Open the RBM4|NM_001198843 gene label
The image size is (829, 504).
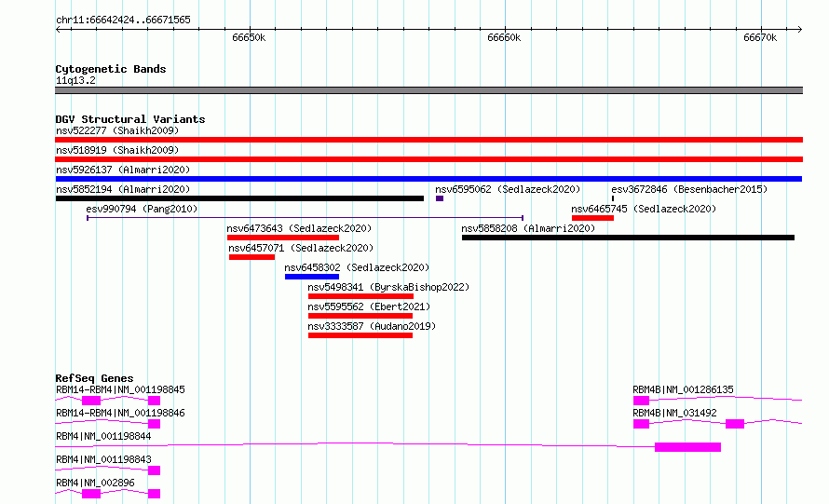[x=103, y=459]
